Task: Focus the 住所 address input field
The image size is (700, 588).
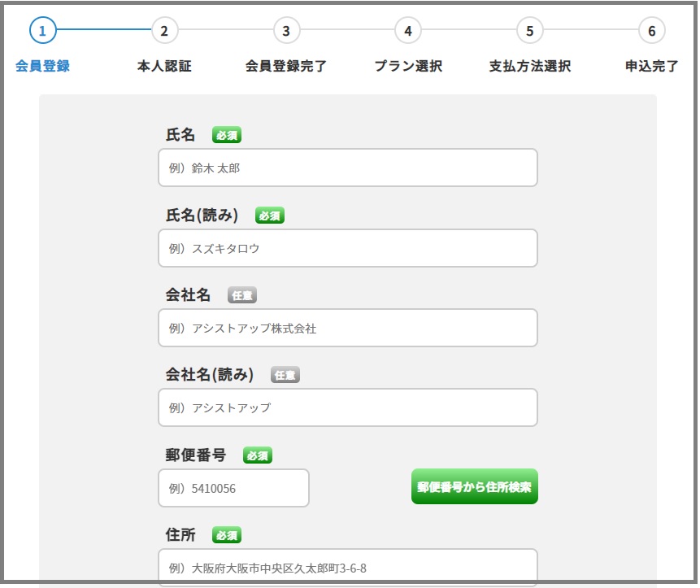Action: click(x=348, y=567)
